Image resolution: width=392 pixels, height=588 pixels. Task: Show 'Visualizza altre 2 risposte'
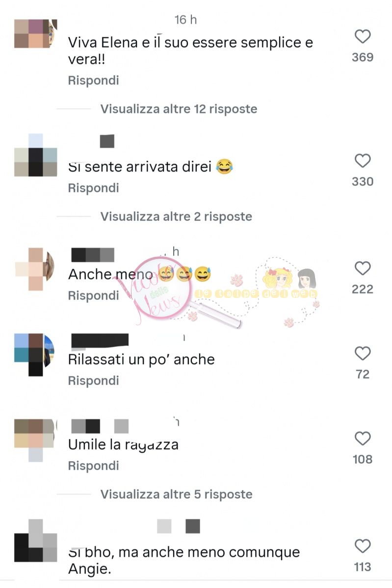click(176, 217)
